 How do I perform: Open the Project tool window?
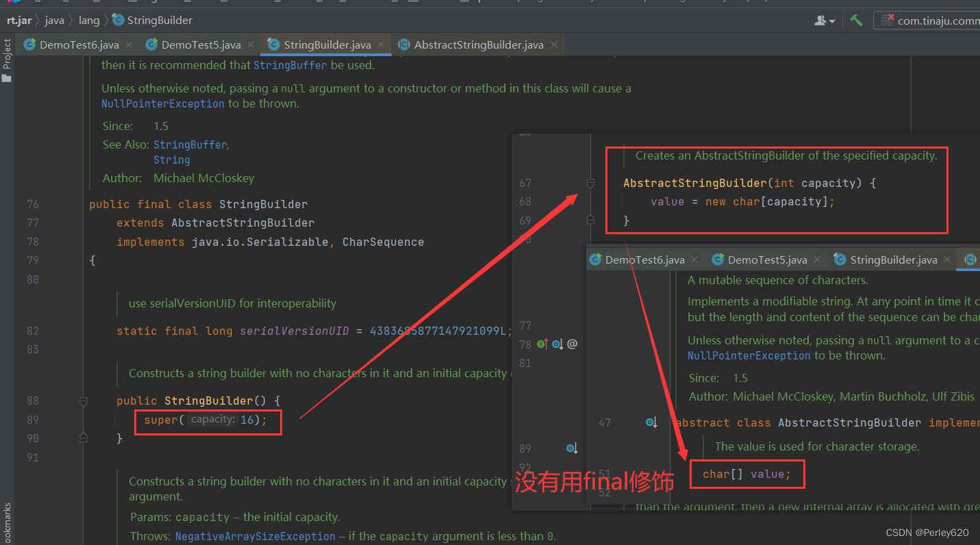(x=7, y=60)
